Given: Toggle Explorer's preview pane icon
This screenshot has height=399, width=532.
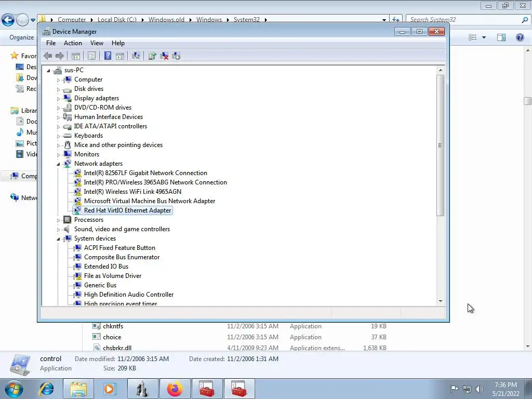Looking at the screenshot, I should pos(501,37).
